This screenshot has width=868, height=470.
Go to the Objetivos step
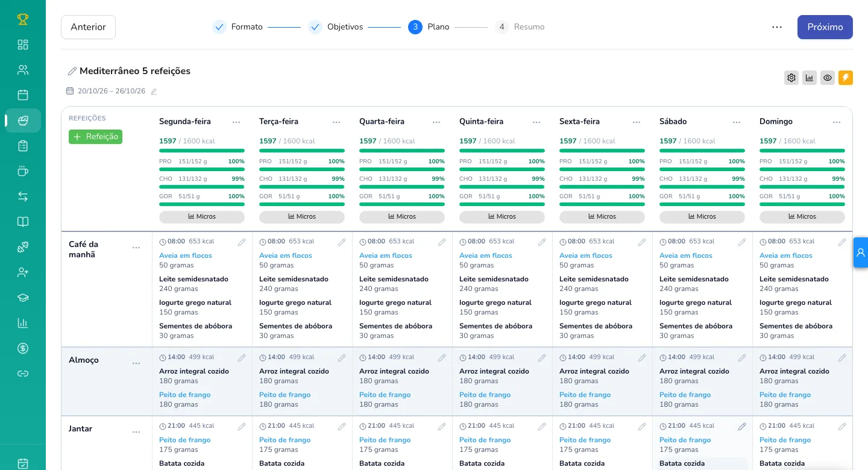(336, 27)
